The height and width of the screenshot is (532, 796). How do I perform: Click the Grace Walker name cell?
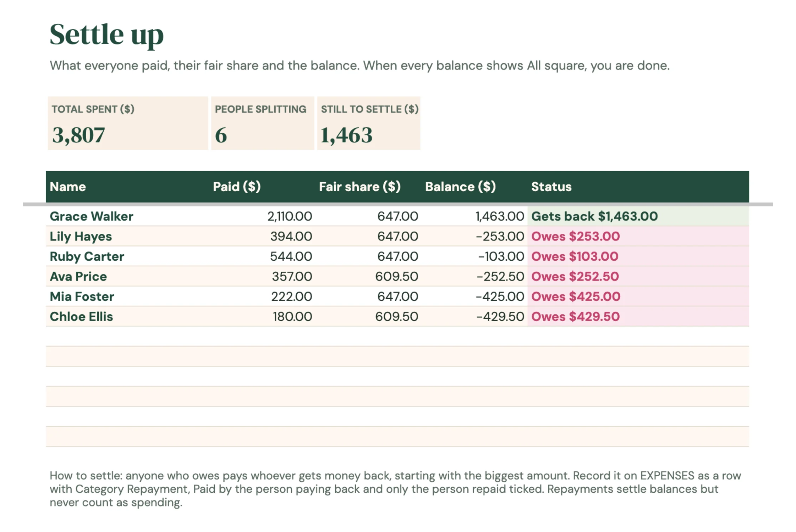pos(92,216)
